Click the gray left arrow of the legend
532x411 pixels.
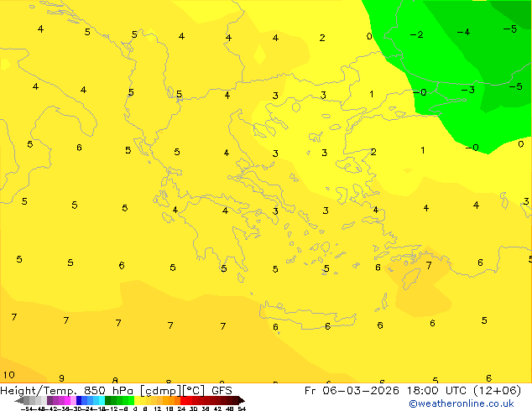click(x=19, y=400)
